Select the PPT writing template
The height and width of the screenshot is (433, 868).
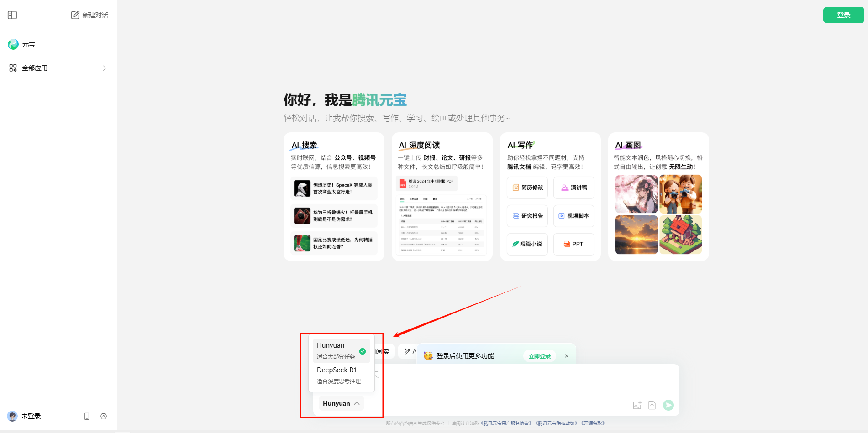click(x=574, y=244)
